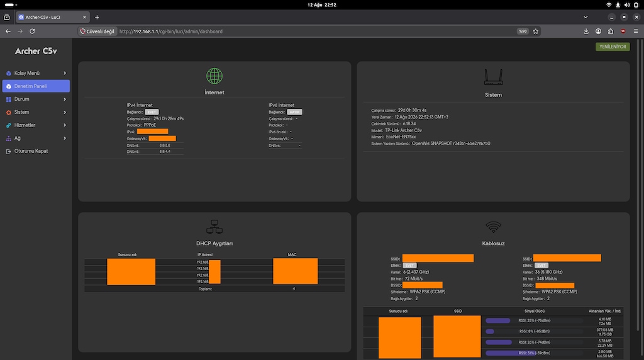This screenshot has height=360, width=644.
Task: Open the clock showing 12 Ağu 22:52
Action: tap(322, 5)
